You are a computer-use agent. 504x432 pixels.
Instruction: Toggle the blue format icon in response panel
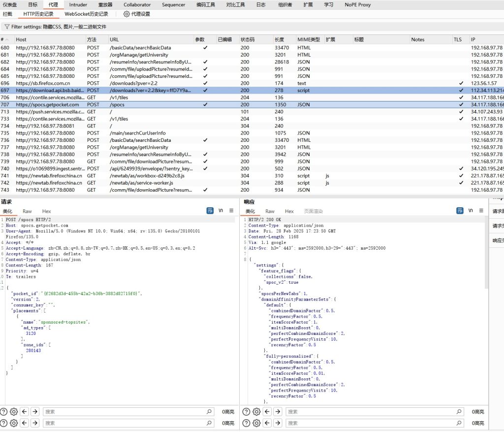460,211
